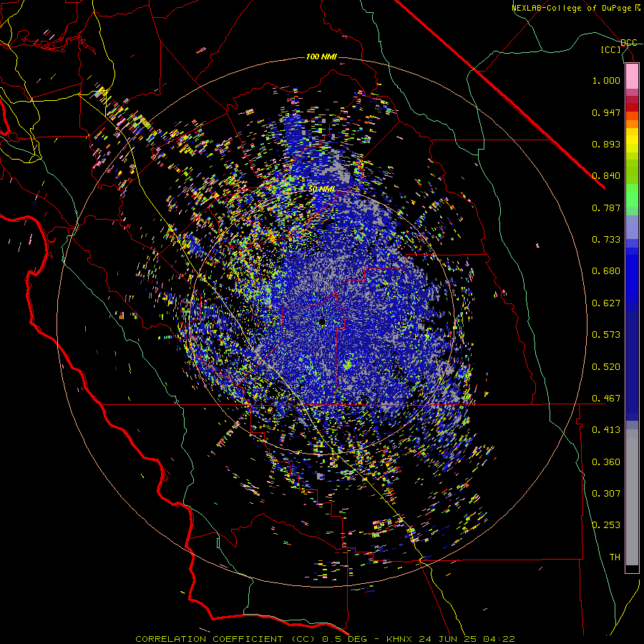Click the 0.413 color scale label

click(606, 430)
